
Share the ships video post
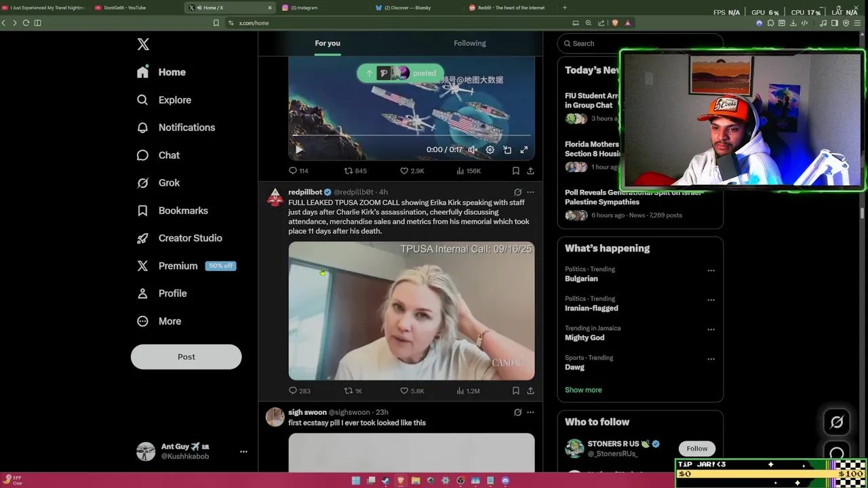[x=530, y=171]
